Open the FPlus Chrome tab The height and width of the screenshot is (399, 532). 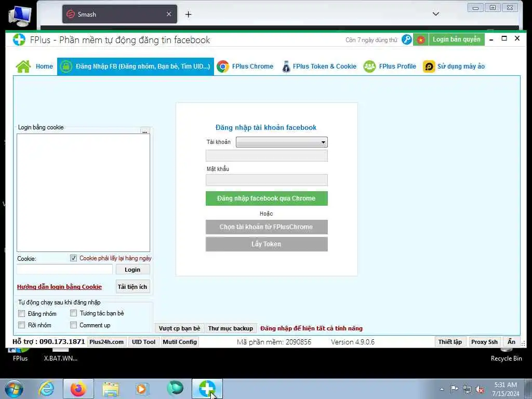pyautogui.click(x=245, y=66)
